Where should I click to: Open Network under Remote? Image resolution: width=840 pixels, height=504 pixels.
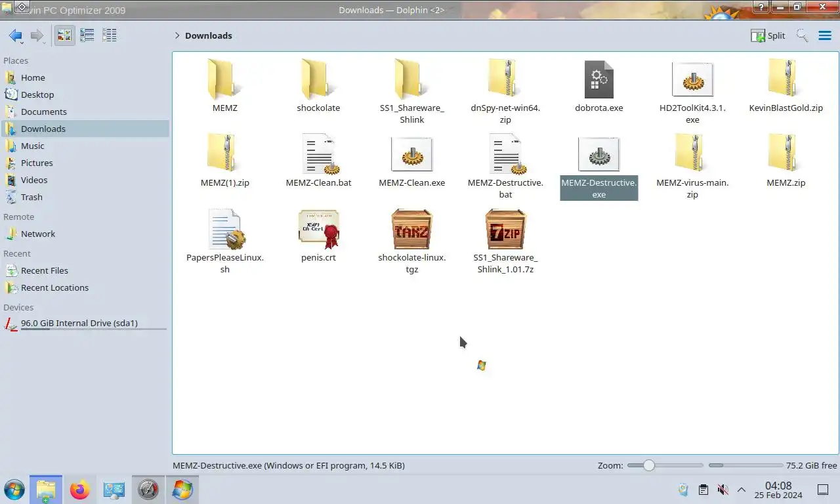[x=85, y=234]
